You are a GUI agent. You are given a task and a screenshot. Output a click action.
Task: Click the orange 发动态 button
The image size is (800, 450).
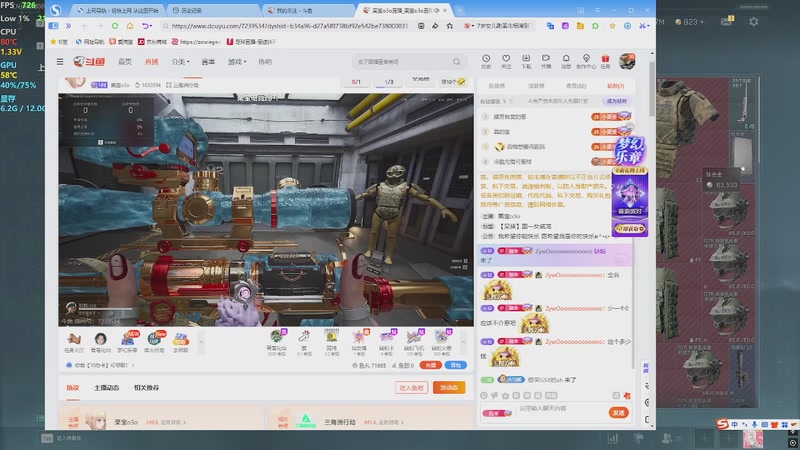pos(449,388)
